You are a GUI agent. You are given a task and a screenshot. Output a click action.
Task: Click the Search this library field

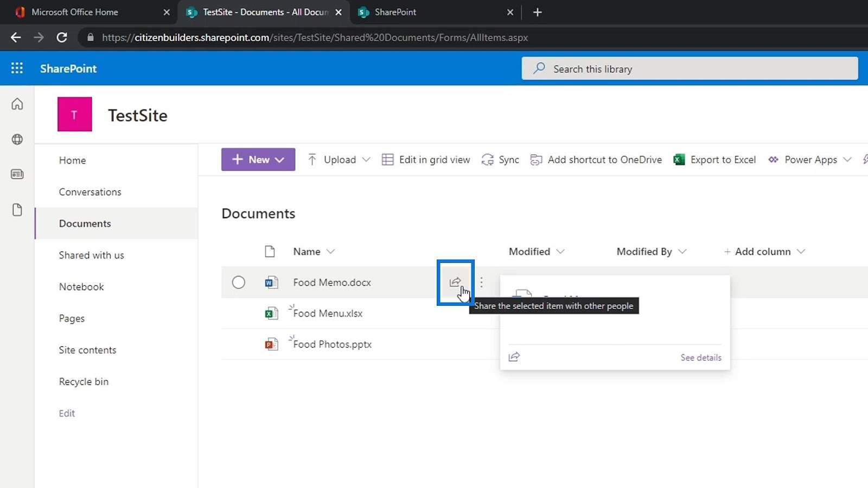pos(690,68)
